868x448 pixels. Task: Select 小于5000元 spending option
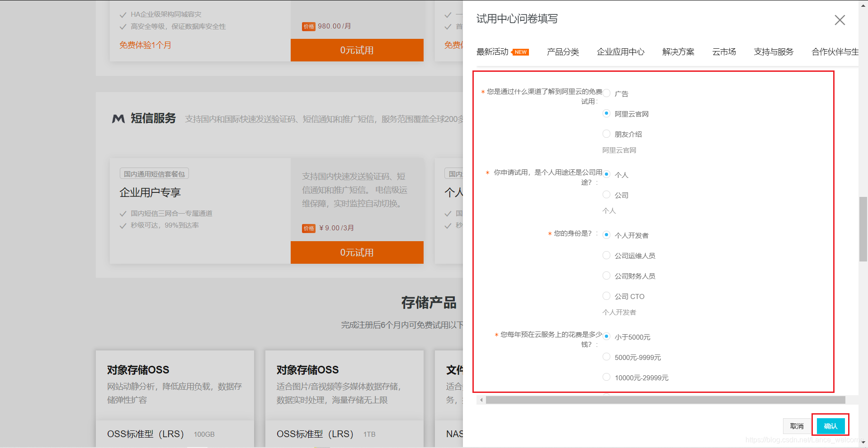[607, 336]
